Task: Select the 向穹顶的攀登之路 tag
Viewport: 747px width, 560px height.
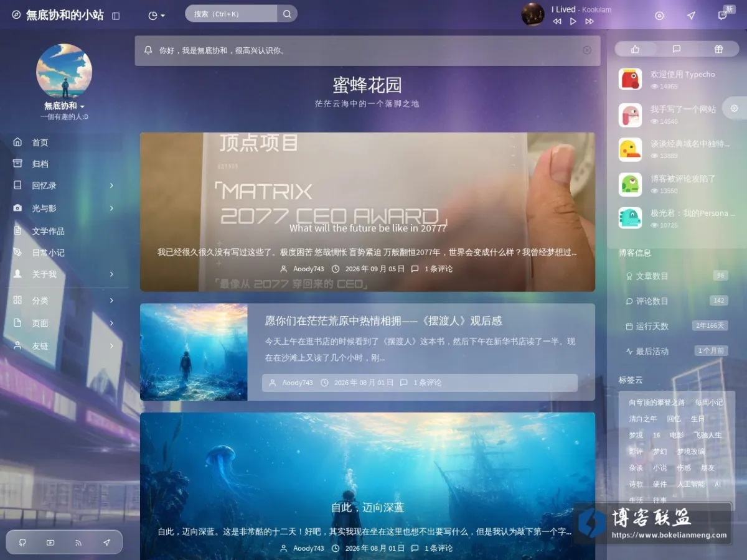Action: (657, 403)
